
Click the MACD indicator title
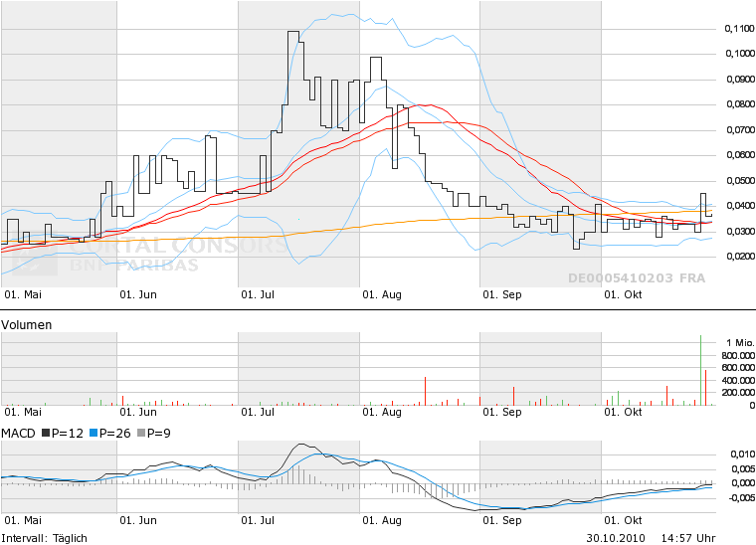(x=19, y=434)
